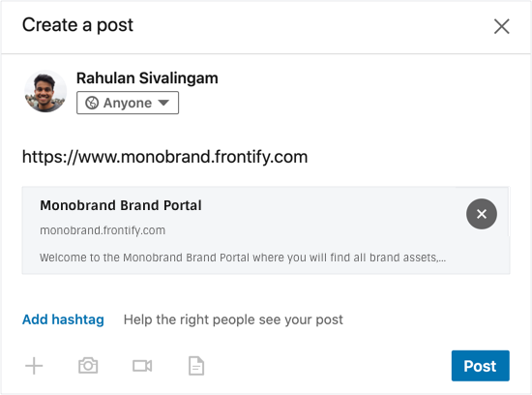Click the Rahulan Sivalingam author name
This screenshot has height=395, width=532.
(147, 78)
